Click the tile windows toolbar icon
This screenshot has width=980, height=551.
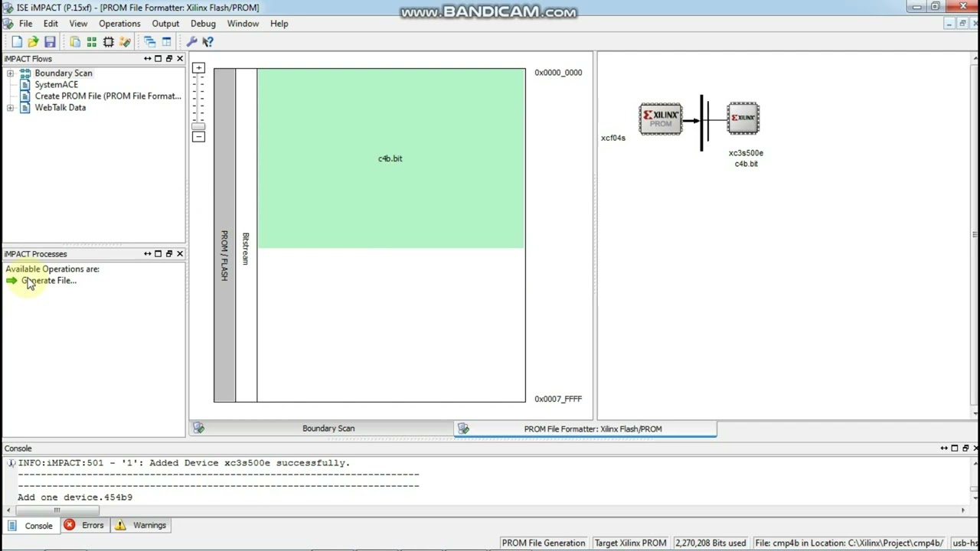click(x=166, y=42)
